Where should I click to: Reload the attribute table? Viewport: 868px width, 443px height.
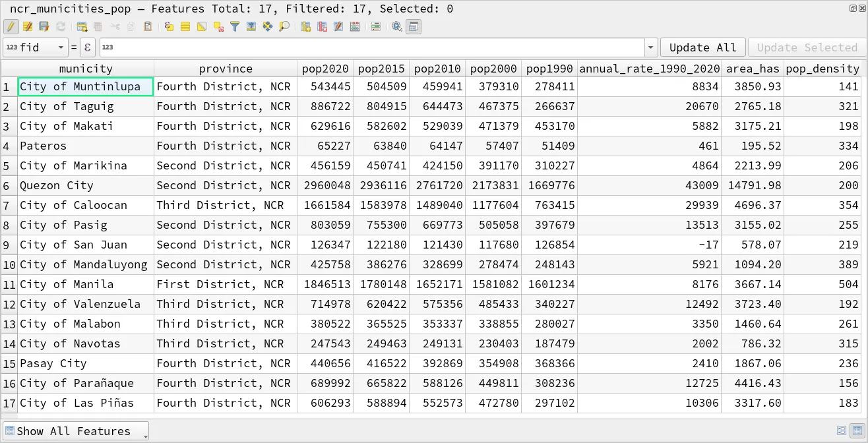point(61,26)
